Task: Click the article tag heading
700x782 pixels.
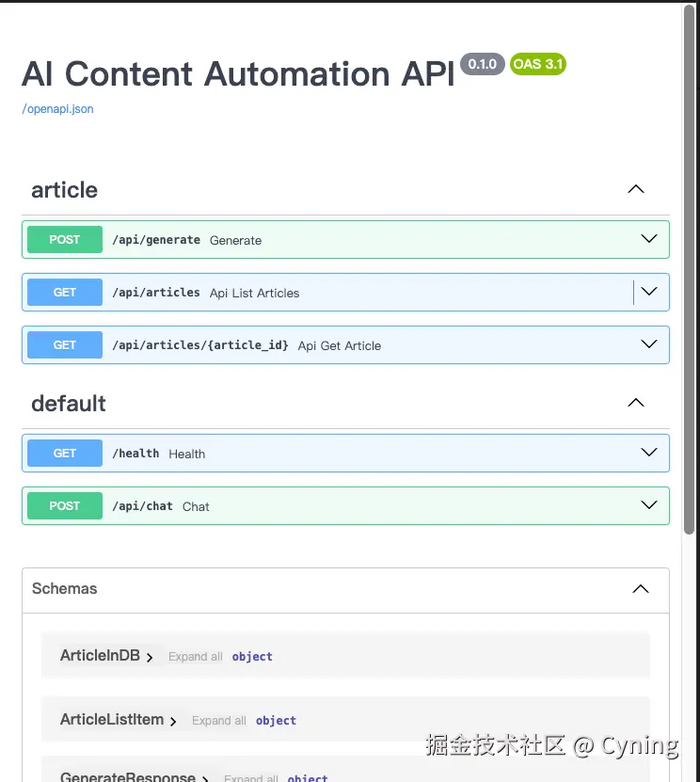Action: [64, 190]
